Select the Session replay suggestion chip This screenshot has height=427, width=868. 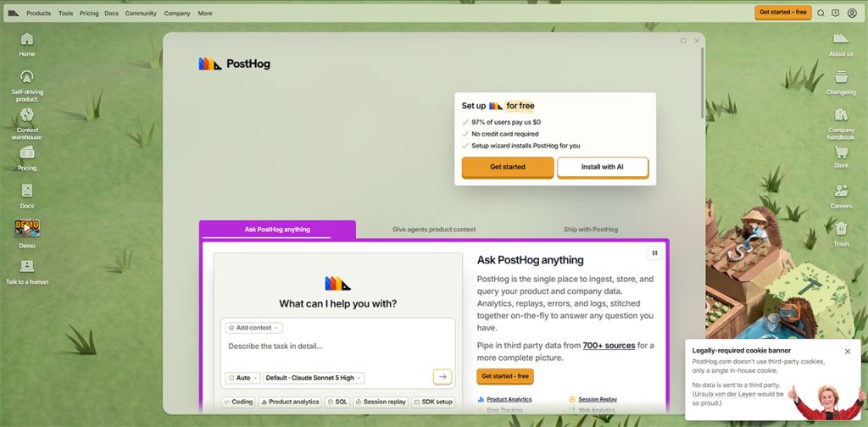coord(381,402)
